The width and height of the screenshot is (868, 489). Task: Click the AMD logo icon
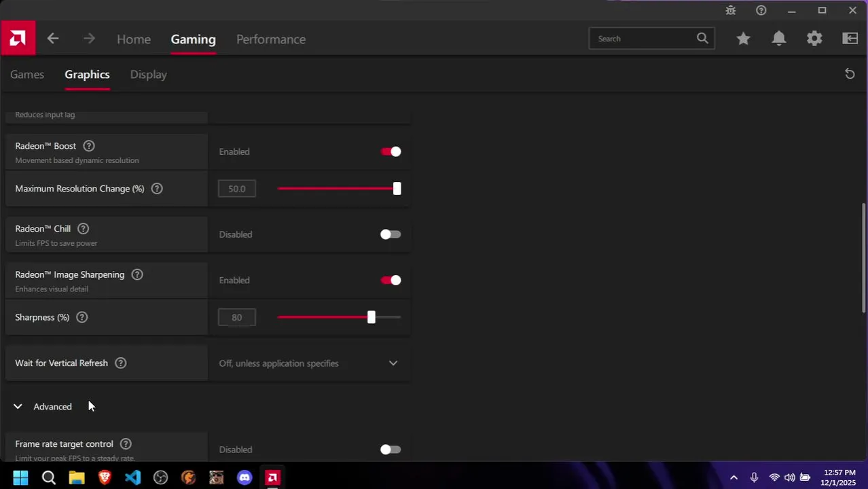click(x=18, y=39)
